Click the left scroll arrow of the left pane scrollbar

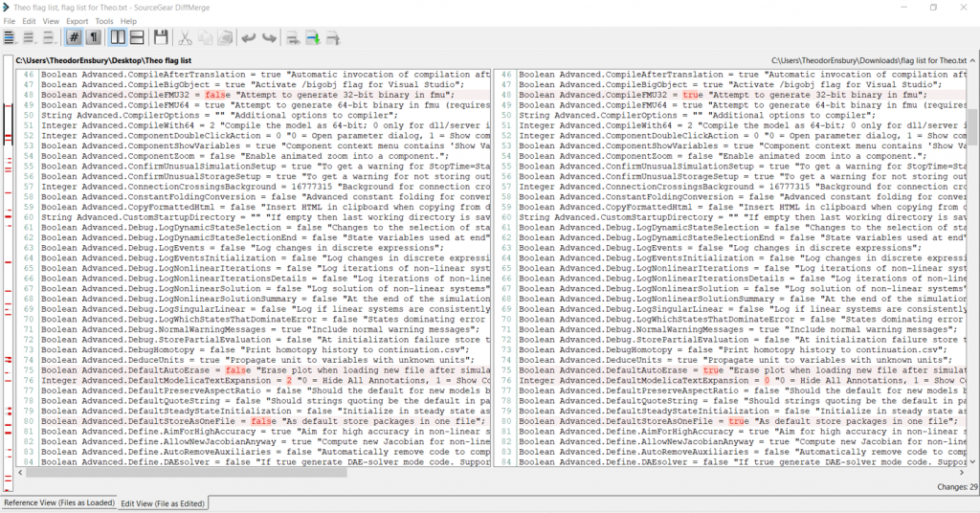click(x=21, y=473)
